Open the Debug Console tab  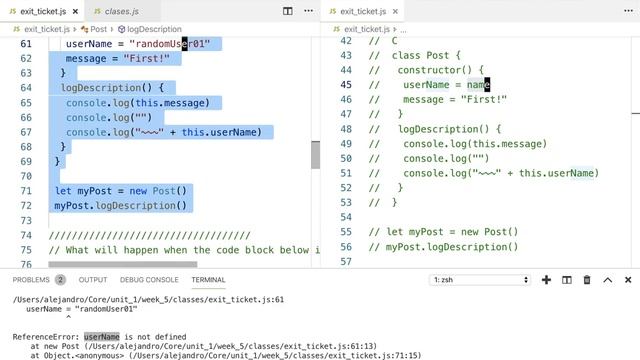pyautogui.click(x=149, y=280)
